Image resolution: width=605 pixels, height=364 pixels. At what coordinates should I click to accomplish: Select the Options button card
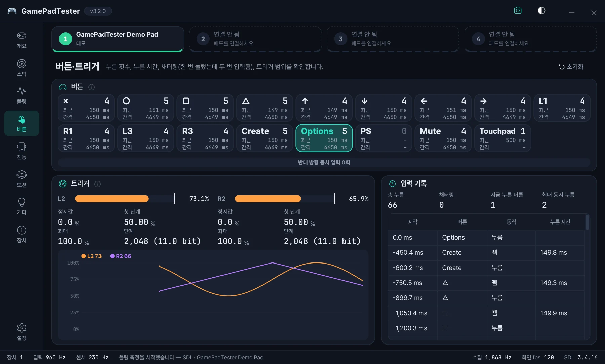[x=324, y=138]
